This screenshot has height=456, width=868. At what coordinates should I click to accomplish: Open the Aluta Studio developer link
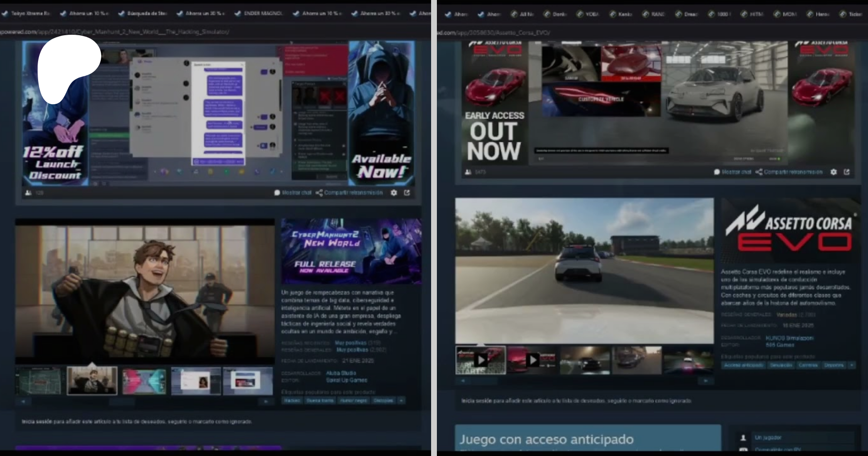pyautogui.click(x=341, y=373)
